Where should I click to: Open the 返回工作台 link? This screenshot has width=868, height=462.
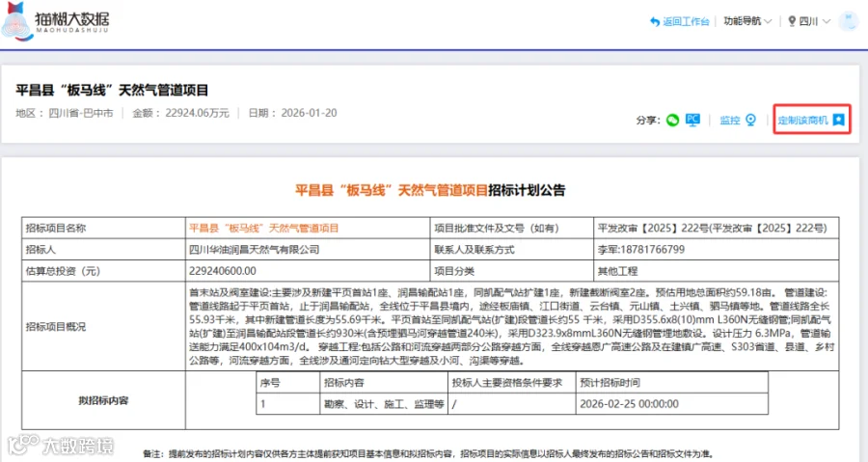point(686,21)
